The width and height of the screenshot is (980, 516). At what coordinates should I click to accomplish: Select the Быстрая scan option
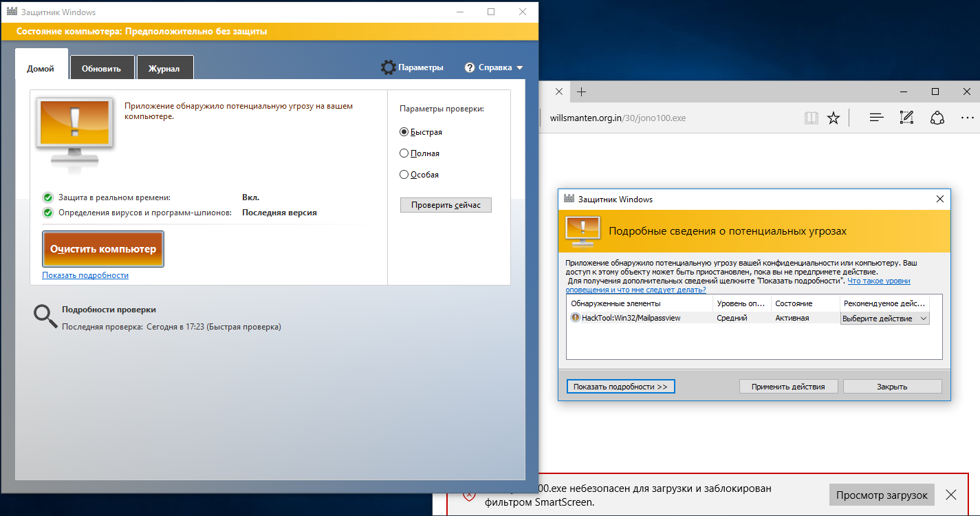404,132
